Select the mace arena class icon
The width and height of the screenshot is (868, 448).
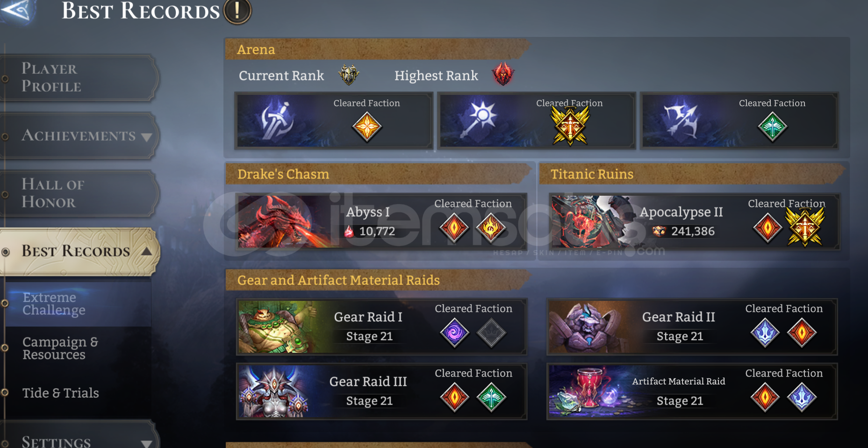(479, 120)
